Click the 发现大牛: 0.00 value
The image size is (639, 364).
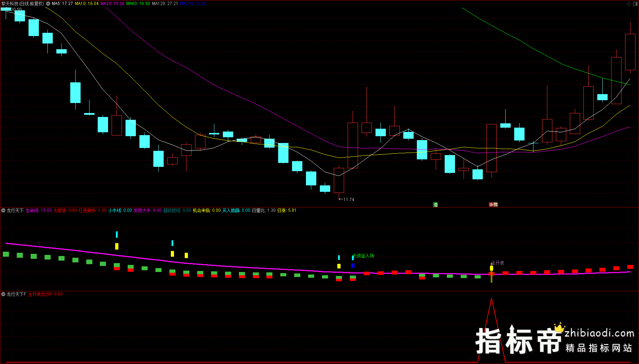coord(148,210)
